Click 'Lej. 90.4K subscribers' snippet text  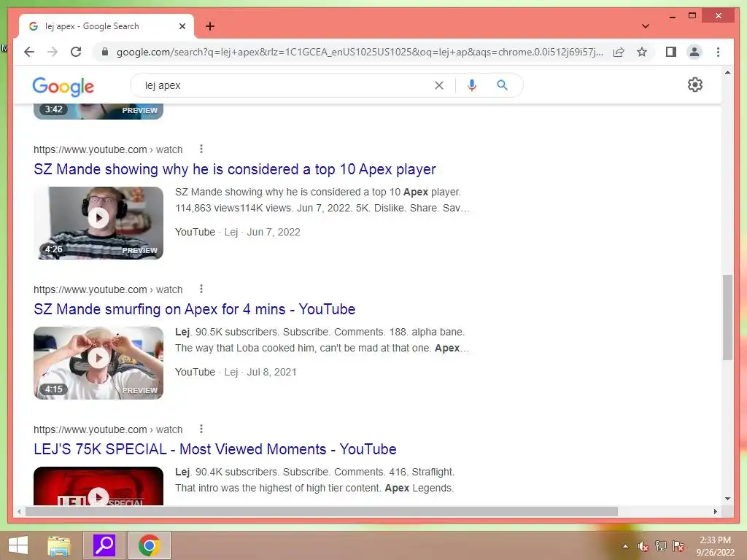click(226, 472)
